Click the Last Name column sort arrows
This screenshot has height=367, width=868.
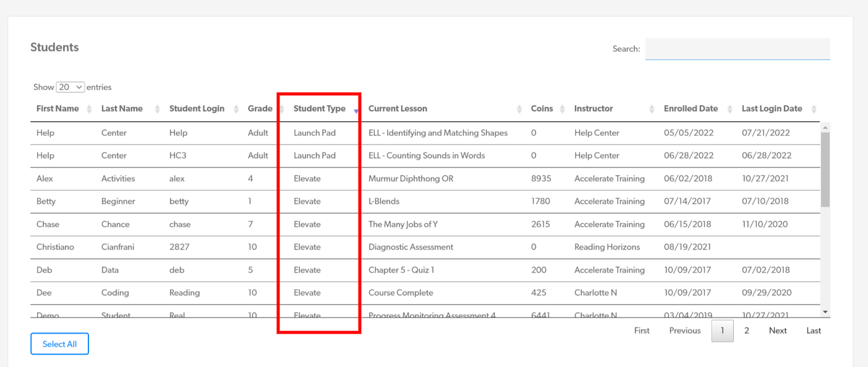point(156,109)
